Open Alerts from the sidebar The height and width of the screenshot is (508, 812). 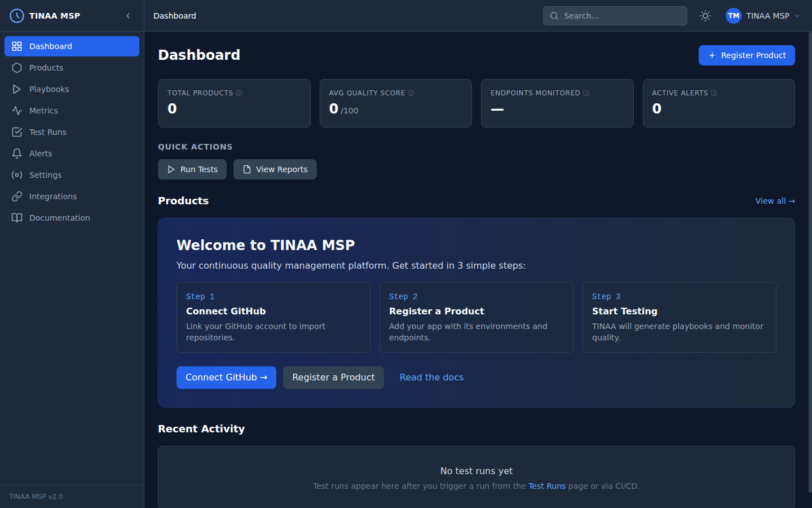click(72, 154)
